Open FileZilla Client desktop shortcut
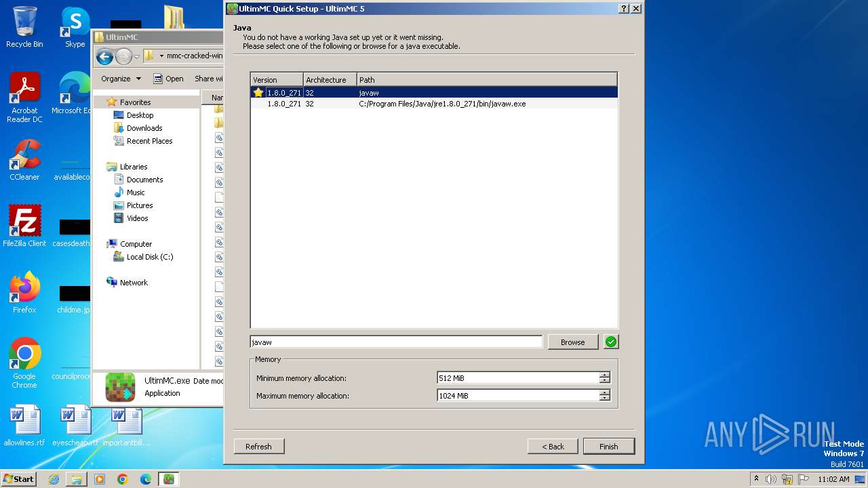This screenshot has height=488, width=868. [24, 226]
